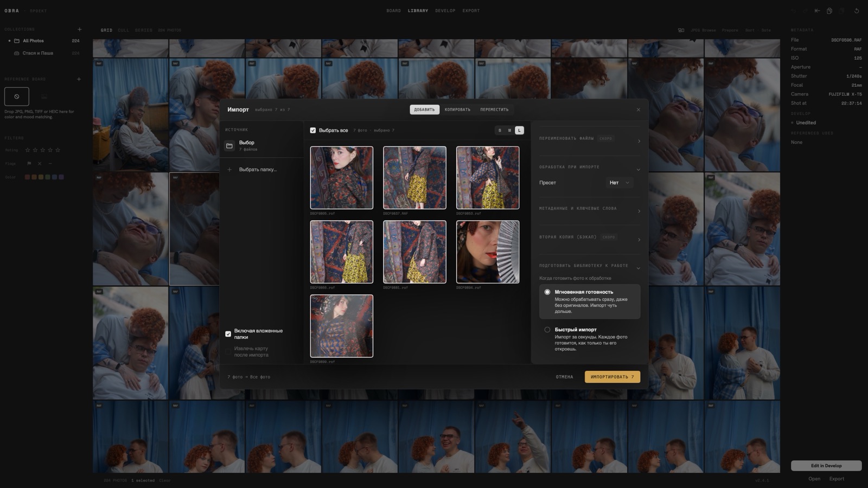Set rating filter to five stars
Image resolution: width=868 pixels, height=488 pixels.
(58, 150)
